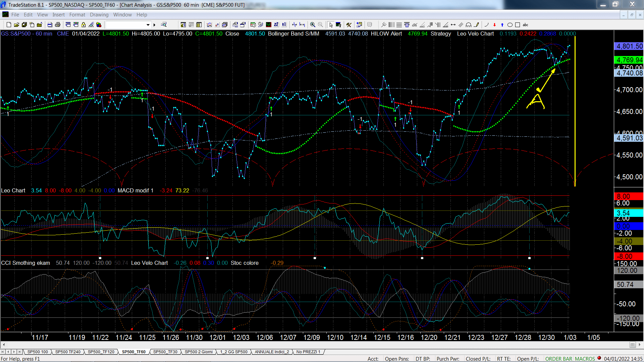The width and height of the screenshot is (644, 362).
Task: Select the pointer arrow tool
Action: click(331, 25)
